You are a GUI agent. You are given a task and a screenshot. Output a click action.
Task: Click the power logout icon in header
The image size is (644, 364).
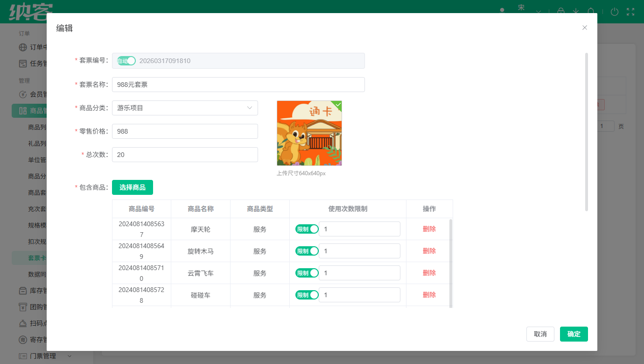point(615,12)
